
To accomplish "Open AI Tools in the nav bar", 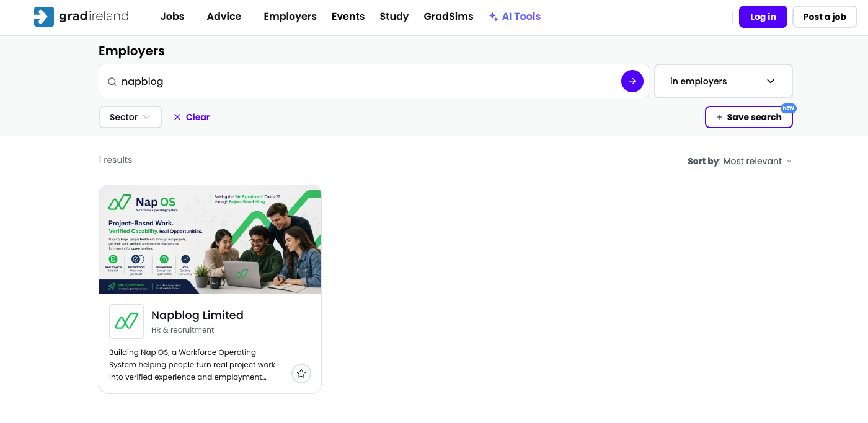I will (515, 17).
